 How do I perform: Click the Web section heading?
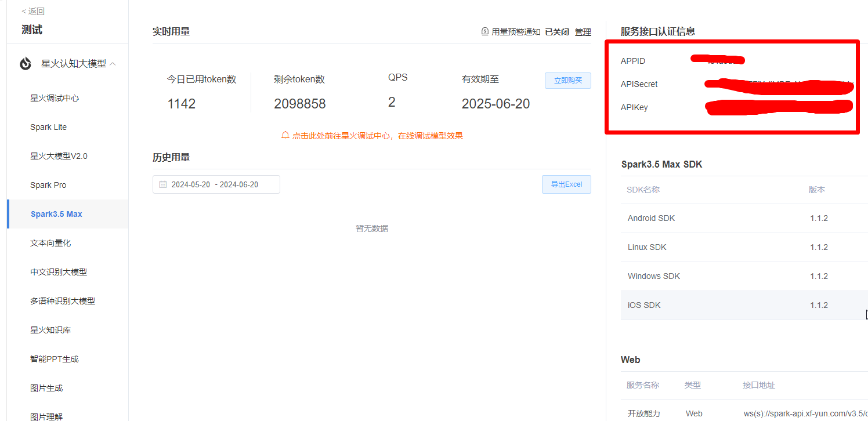pyautogui.click(x=631, y=360)
